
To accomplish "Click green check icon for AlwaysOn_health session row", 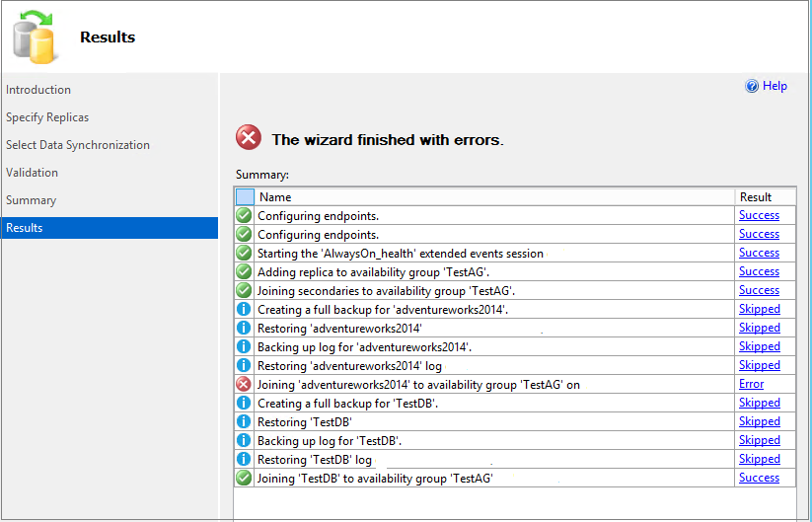I will pyautogui.click(x=244, y=253).
